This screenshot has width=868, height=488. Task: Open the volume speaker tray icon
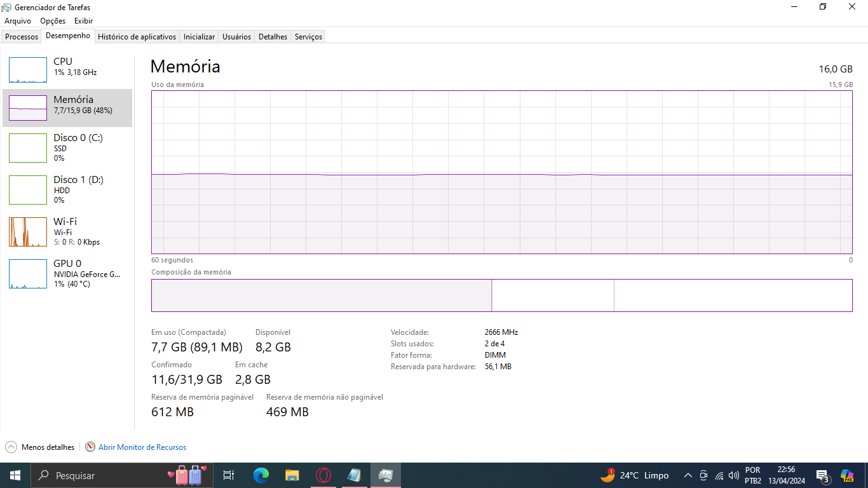734,475
